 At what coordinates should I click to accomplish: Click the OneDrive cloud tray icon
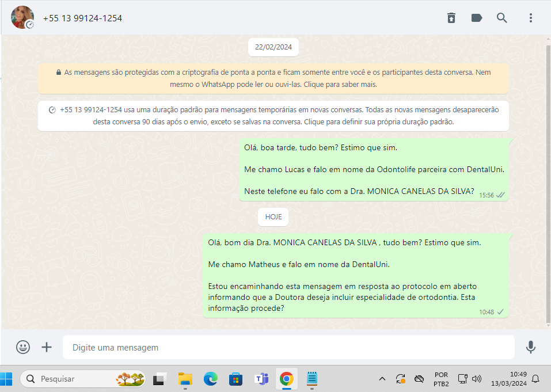click(x=419, y=379)
